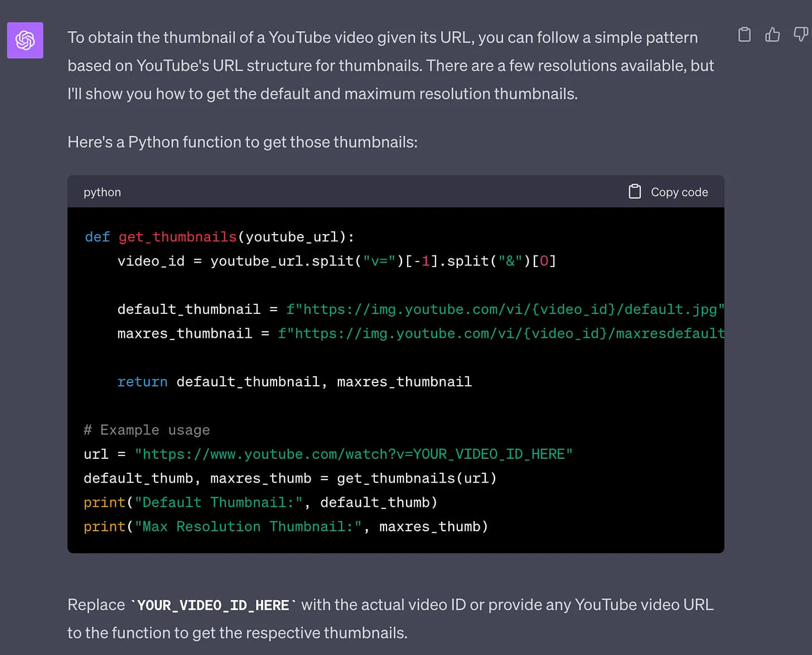
Task: Click the def get_thumbnails function definition line
Action: tap(219, 237)
